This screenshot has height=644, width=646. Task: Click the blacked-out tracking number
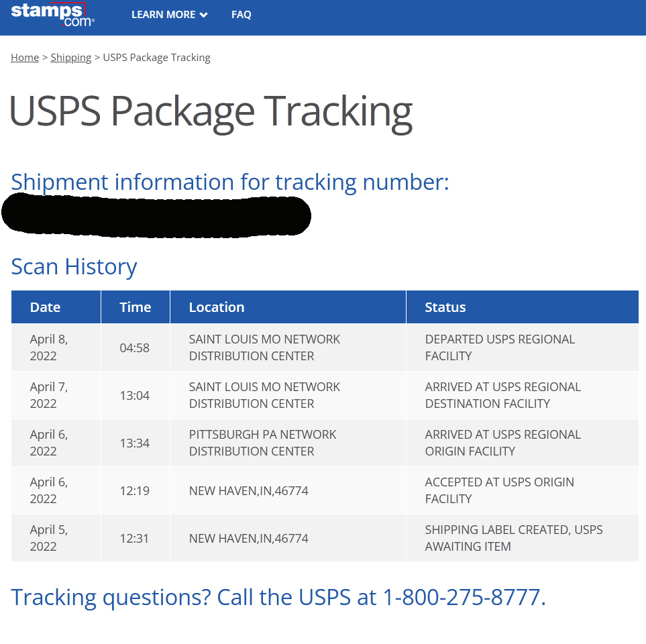point(156,215)
